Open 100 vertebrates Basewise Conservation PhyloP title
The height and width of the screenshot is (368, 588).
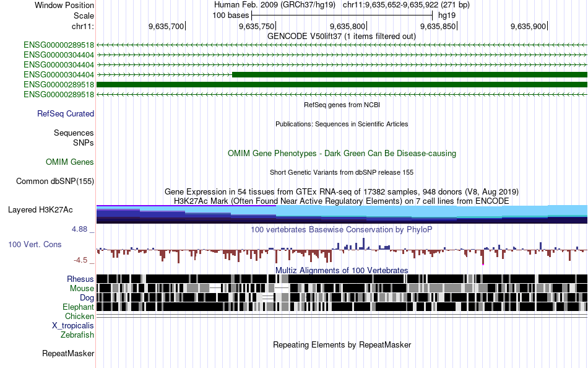[x=342, y=229]
